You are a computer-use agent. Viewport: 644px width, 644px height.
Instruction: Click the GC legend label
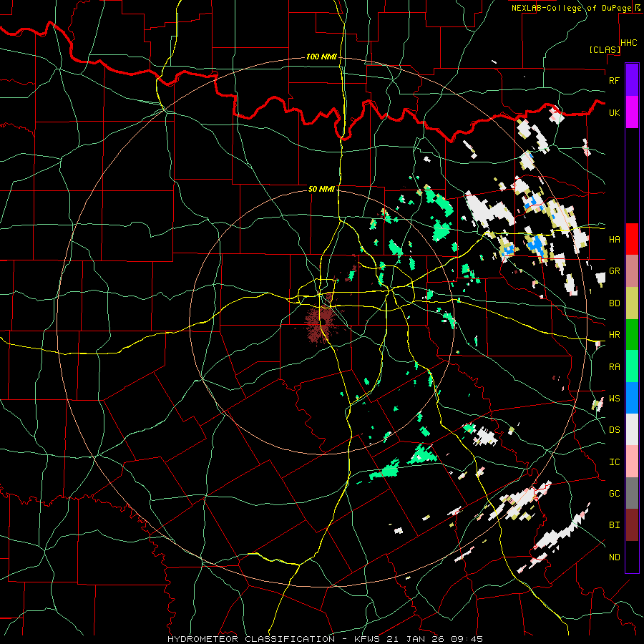614,493
